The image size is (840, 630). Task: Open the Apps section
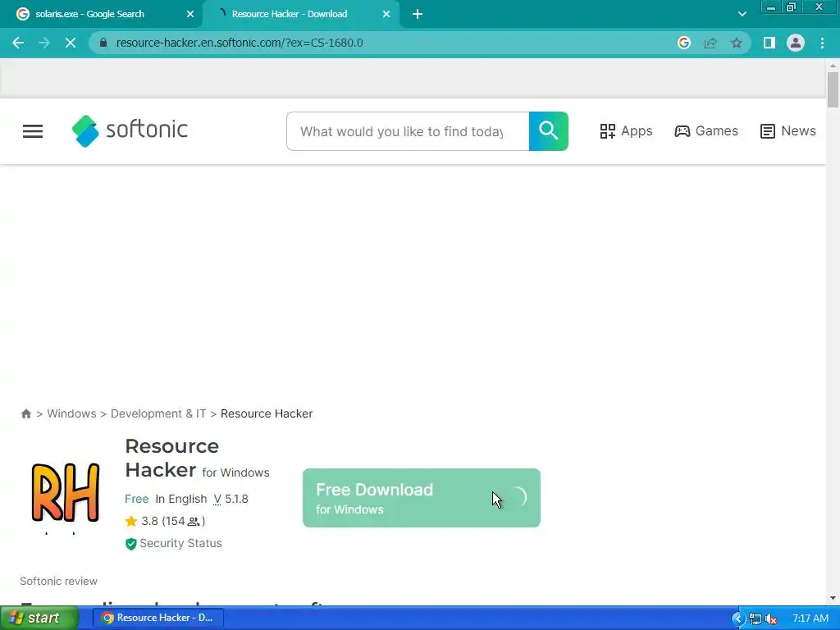626,131
